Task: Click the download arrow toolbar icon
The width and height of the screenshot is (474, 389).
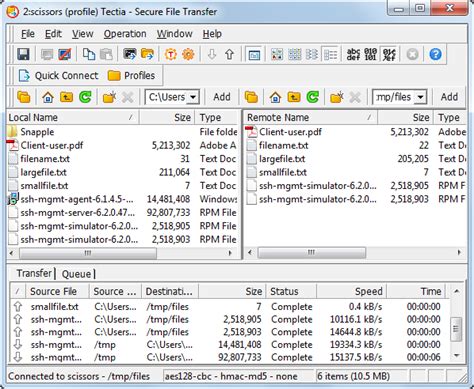Action: 212,54
